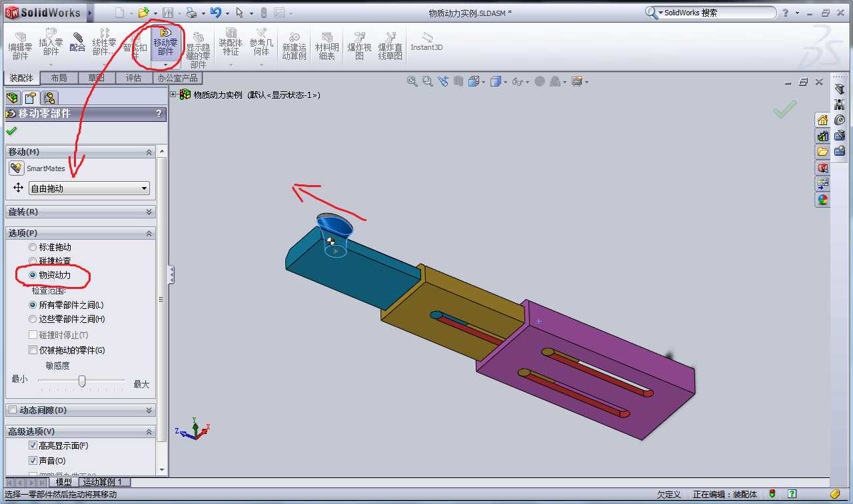
Task: Open help for Move Component panel
Action: click(159, 114)
